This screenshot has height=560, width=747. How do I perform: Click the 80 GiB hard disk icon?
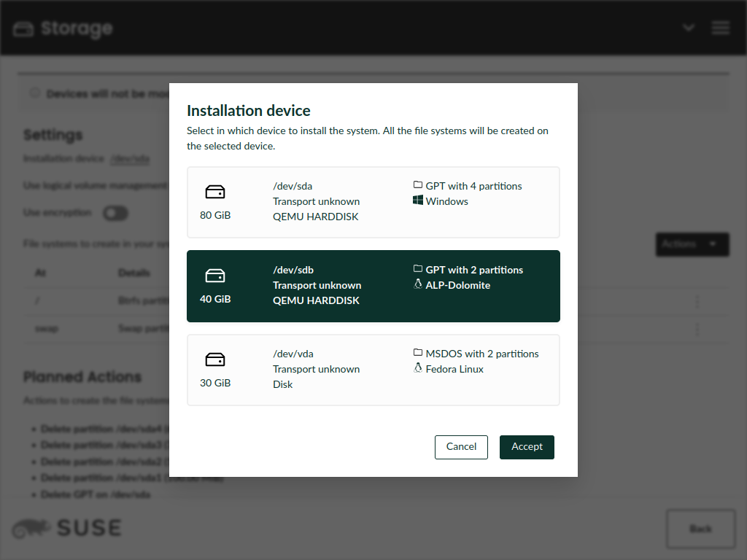(215, 192)
